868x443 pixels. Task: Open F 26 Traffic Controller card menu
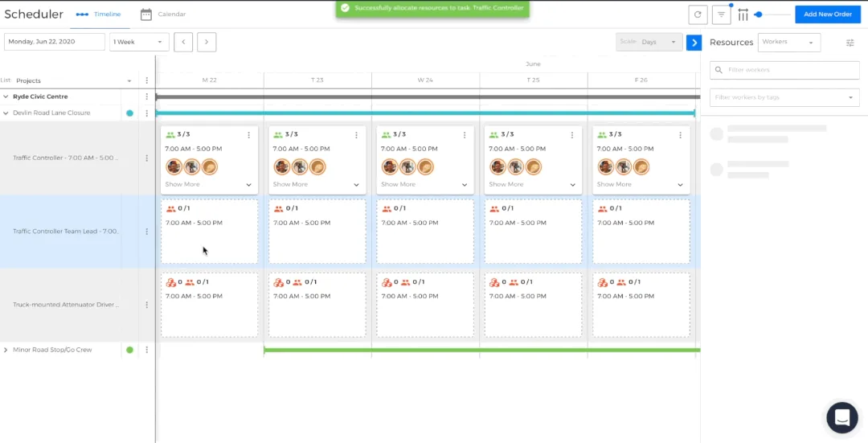click(x=681, y=134)
